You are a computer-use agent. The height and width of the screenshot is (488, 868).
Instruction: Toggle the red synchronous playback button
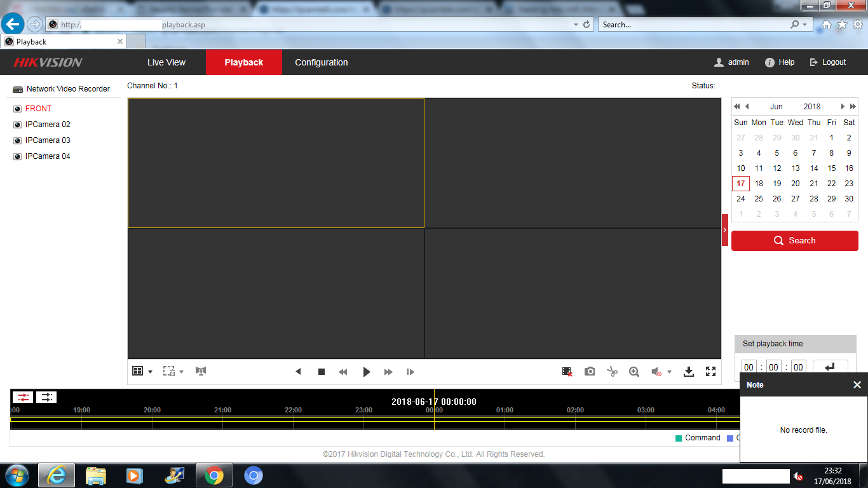click(x=24, y=397)
